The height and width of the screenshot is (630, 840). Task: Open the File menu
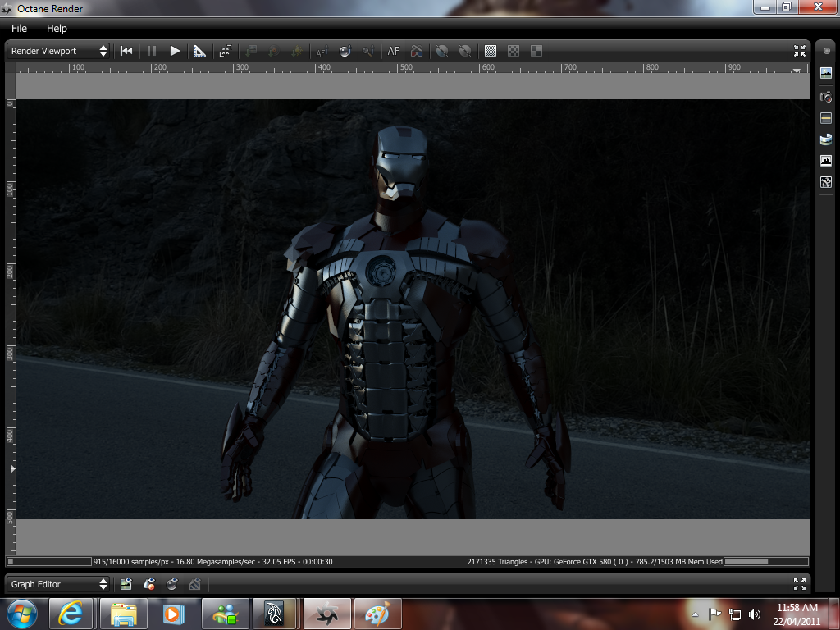coord(20,29)
